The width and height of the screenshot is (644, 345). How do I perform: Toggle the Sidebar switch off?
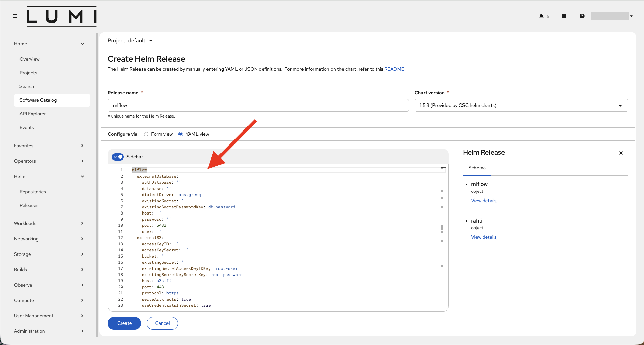coord(117,157)
